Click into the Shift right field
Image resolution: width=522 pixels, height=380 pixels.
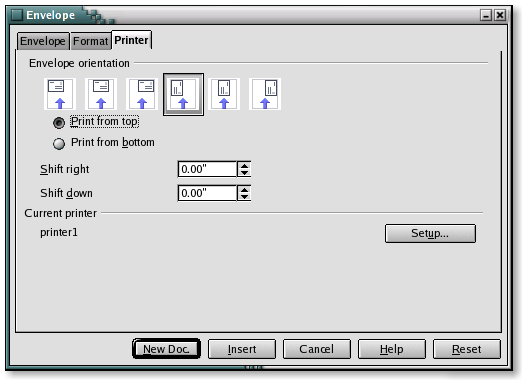point(207,169)
